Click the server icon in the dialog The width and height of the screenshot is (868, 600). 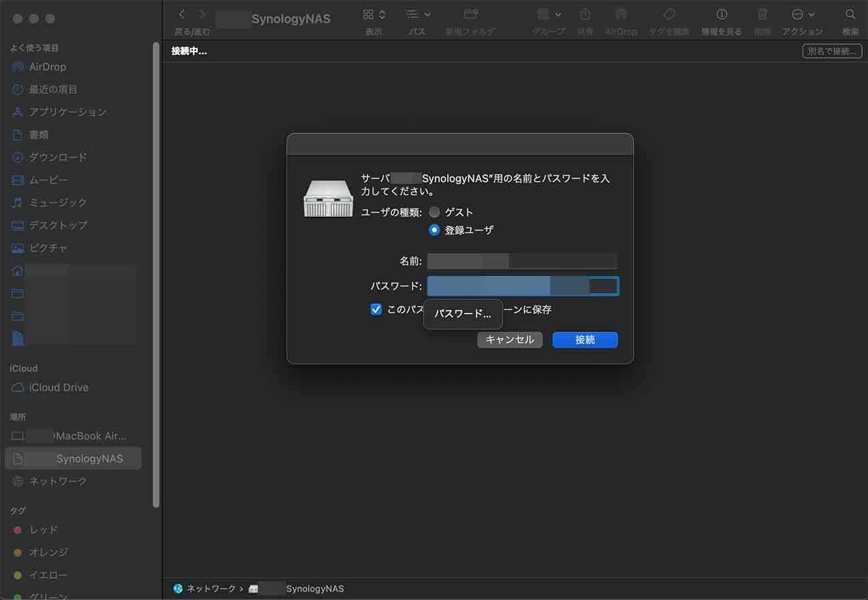pos(329,198)
